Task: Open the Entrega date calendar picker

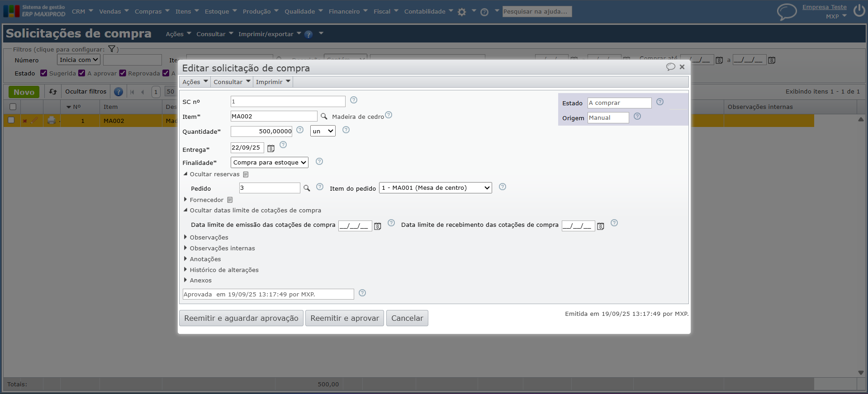Action: [271, 148]
